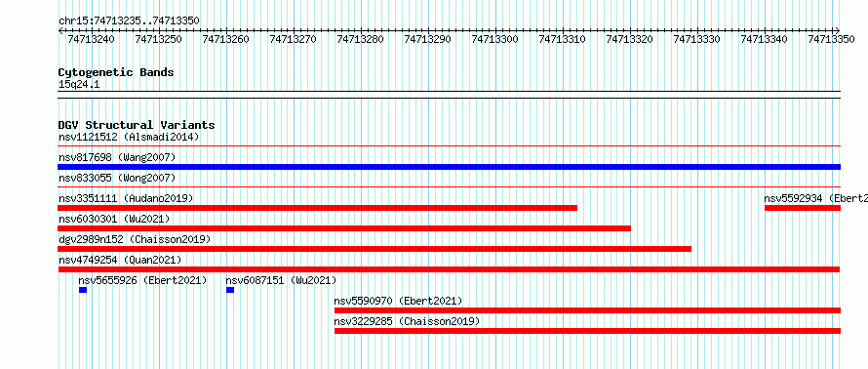This screenshot has height=369, width=868.
Task: Click the nsv5592934 (Ebert) label at right
Action: [816, 198]
